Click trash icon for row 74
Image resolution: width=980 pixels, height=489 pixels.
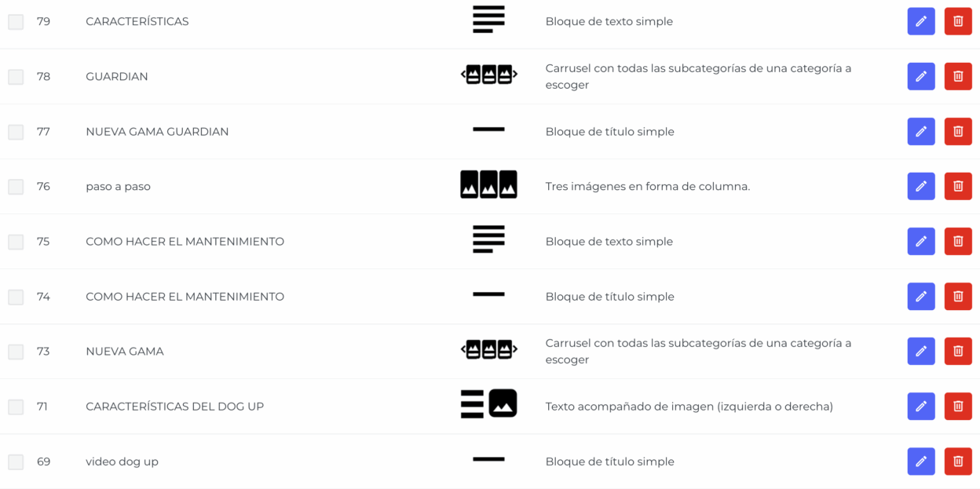[958, 296]
